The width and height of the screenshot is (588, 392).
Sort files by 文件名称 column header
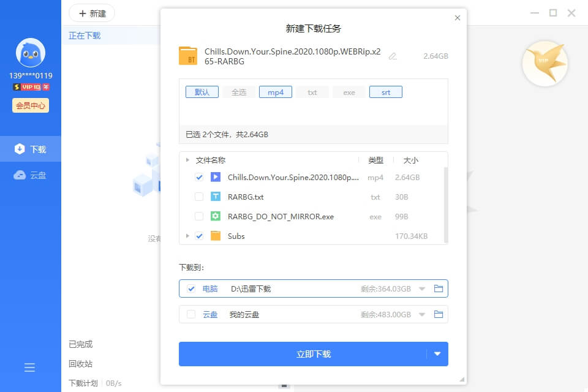tap(210, 160)
